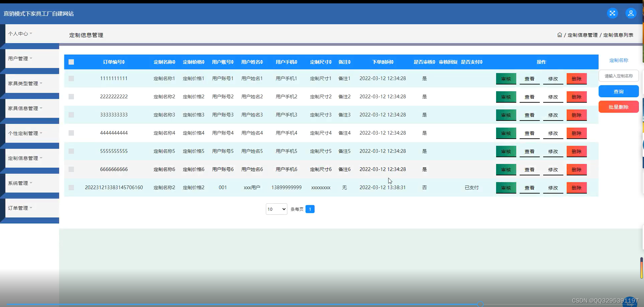Click 查看 for order 4444444444
Viewport: 644px width, 307px height.
click(x=529, y=133)
